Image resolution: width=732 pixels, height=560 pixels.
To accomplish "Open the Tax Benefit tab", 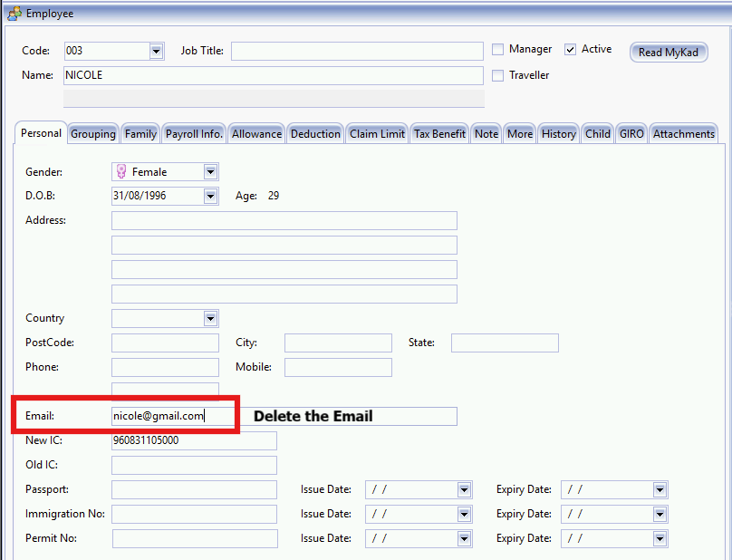I will [x=438, y=132].
